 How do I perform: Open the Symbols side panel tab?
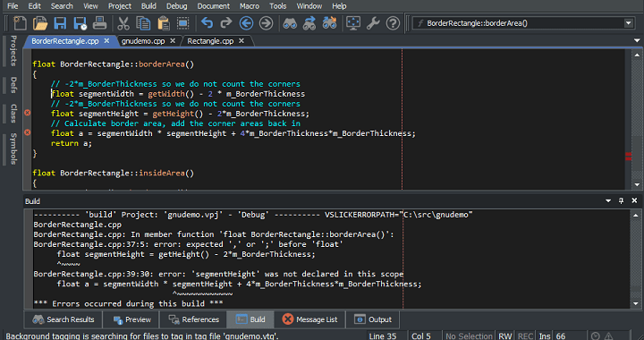click(13, 149)
